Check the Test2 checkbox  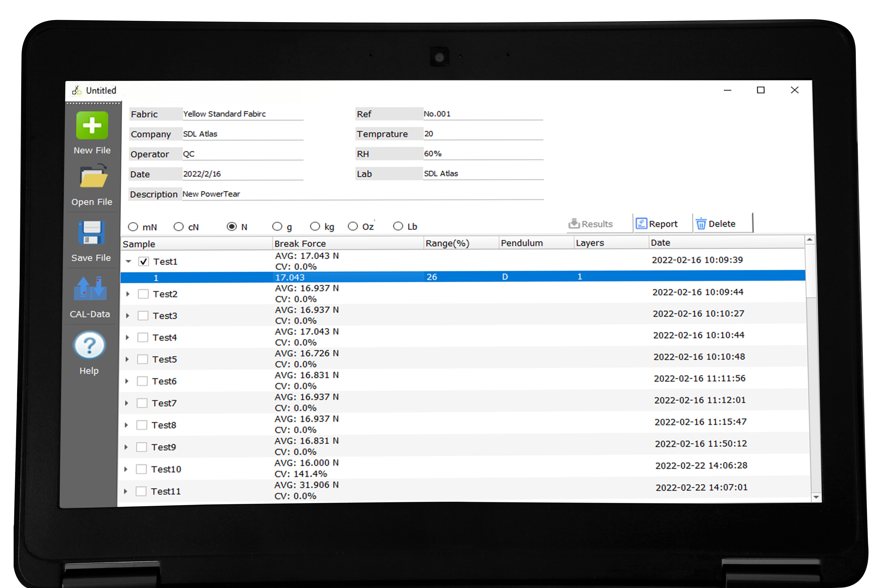[143, 294]
